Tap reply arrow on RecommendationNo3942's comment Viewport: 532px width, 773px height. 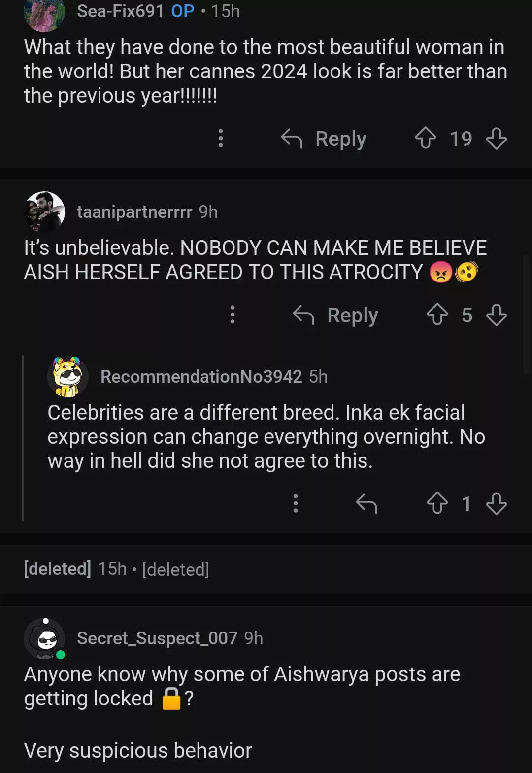(366, 503)
